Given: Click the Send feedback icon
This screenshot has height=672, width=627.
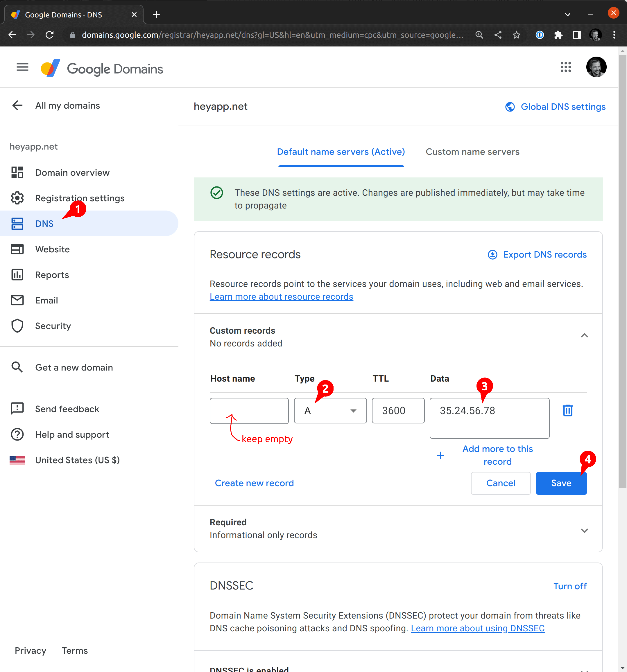Looking at the screenshot, I should [x=17, y=409].
